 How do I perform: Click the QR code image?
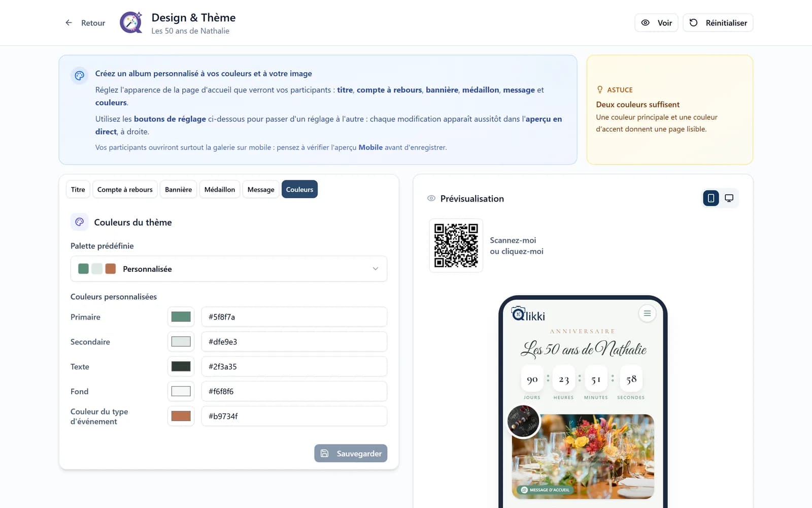[456, 245]
